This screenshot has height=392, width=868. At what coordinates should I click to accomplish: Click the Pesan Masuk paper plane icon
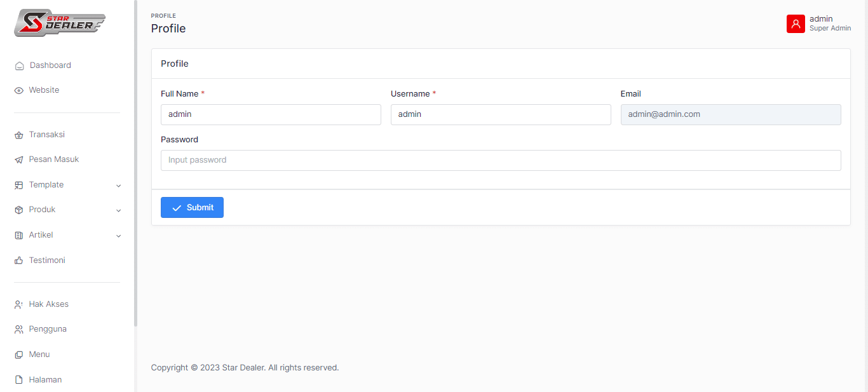click(x=19, y=159)
